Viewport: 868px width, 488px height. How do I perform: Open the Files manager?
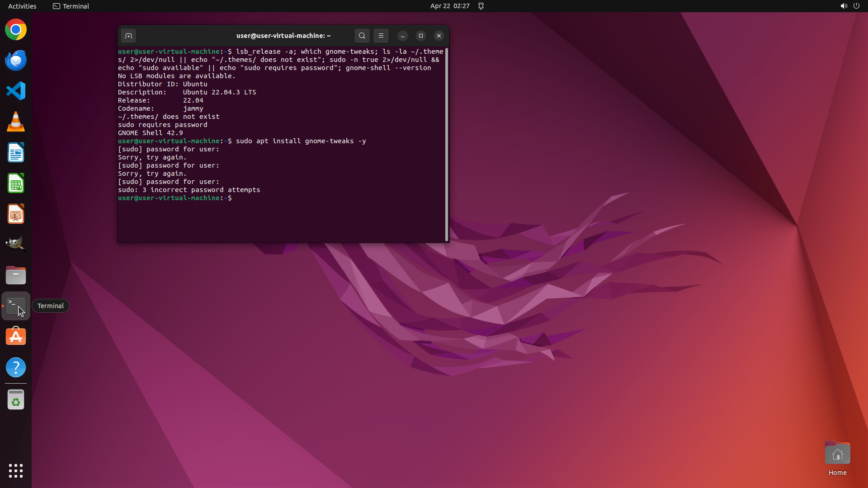pyautogui.click(x=16, y=275)
